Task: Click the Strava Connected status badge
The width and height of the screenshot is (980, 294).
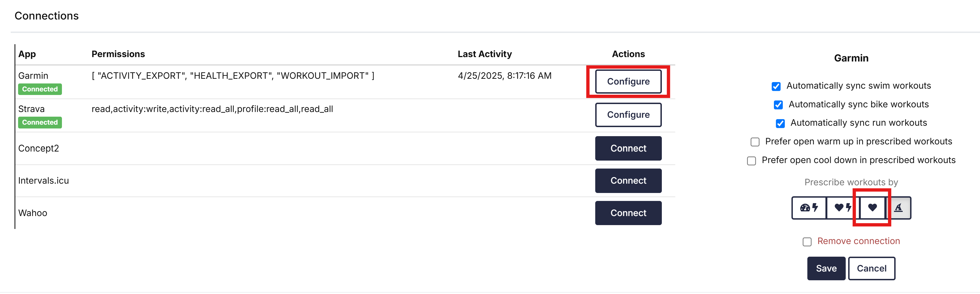Action: tap(40, 122)
